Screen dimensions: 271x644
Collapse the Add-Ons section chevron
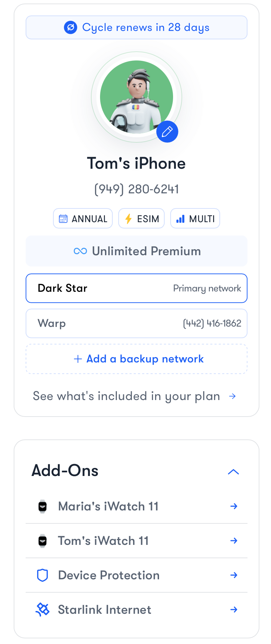click(233, 472)
